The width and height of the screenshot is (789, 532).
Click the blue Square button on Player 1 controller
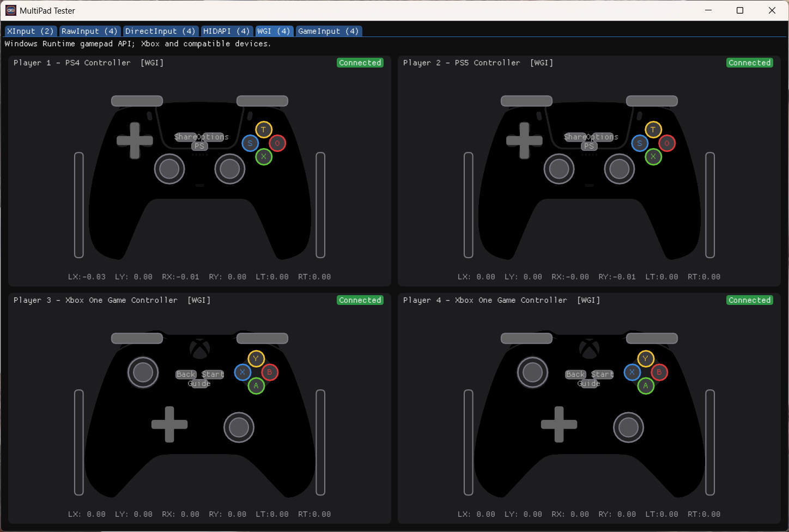[250, 143]
